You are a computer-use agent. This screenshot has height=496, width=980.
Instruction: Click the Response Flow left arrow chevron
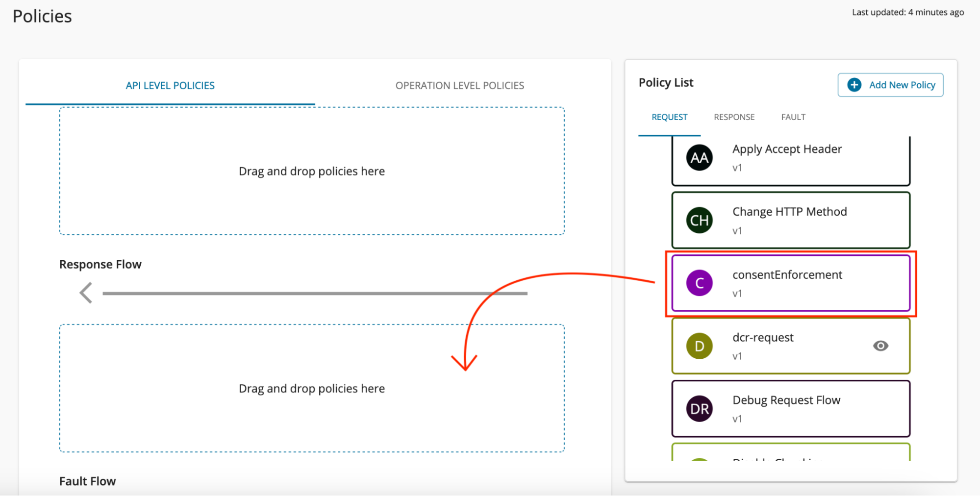coord(86,293)
